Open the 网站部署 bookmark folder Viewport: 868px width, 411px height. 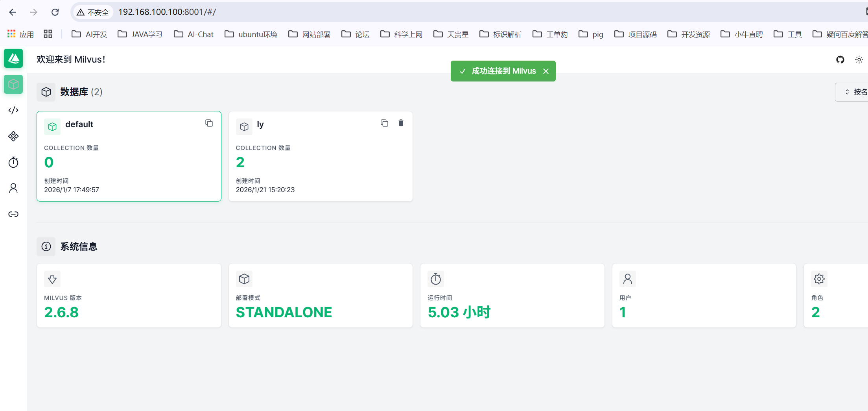coord(310,34)
